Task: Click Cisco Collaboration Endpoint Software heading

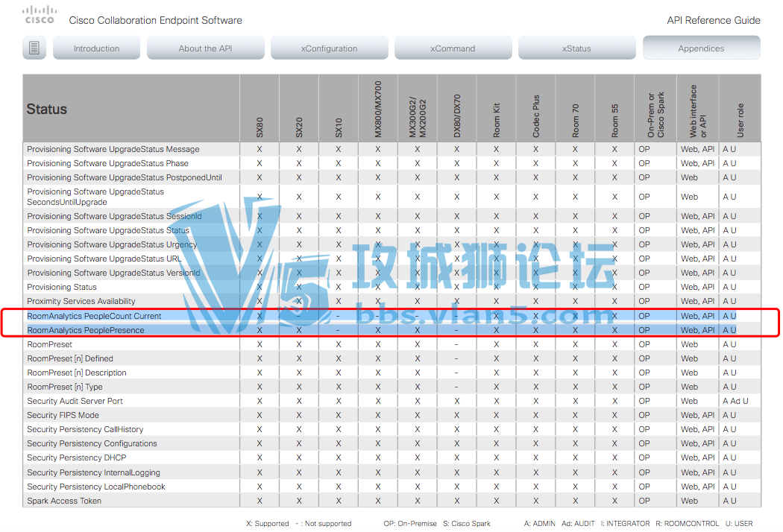Action: coord(155,20)
